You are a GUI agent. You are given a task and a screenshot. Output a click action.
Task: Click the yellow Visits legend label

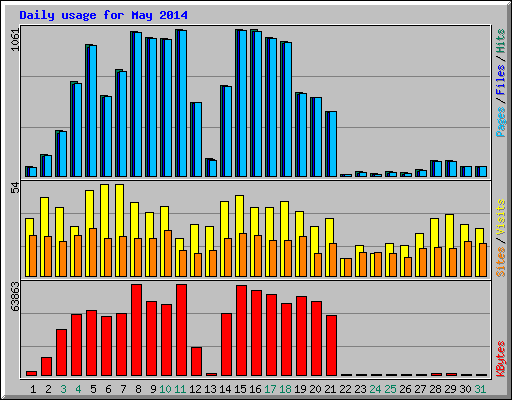point(501,218)
